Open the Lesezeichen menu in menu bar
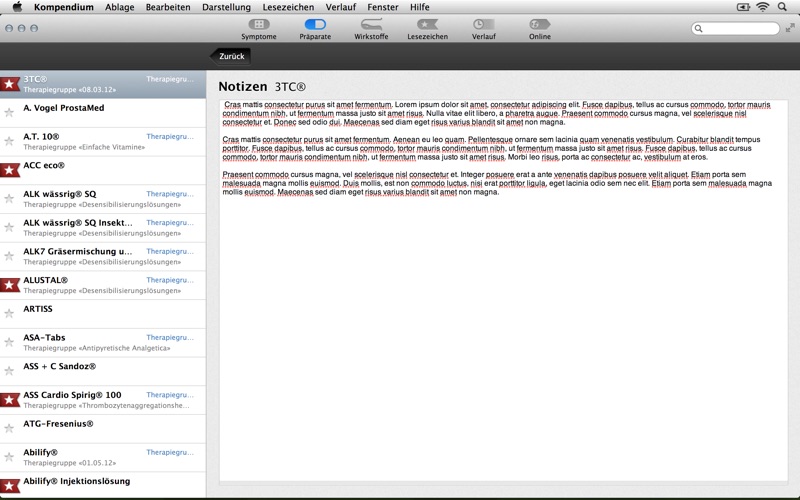Image resolution: width=800 pixels, height=500 pixels. (288, 7)
